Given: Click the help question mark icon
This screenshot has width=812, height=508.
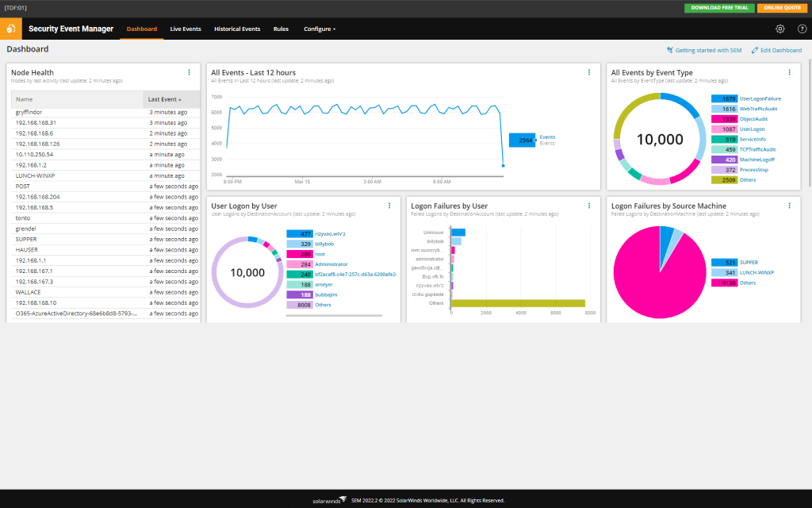Looking at the screenshot, I should point(800,29).
